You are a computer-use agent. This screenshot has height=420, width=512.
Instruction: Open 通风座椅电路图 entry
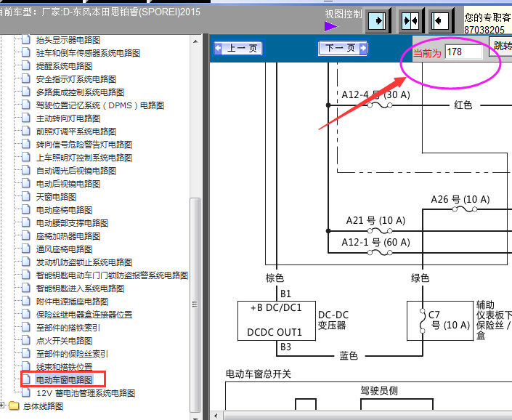(x=65, y=249)
